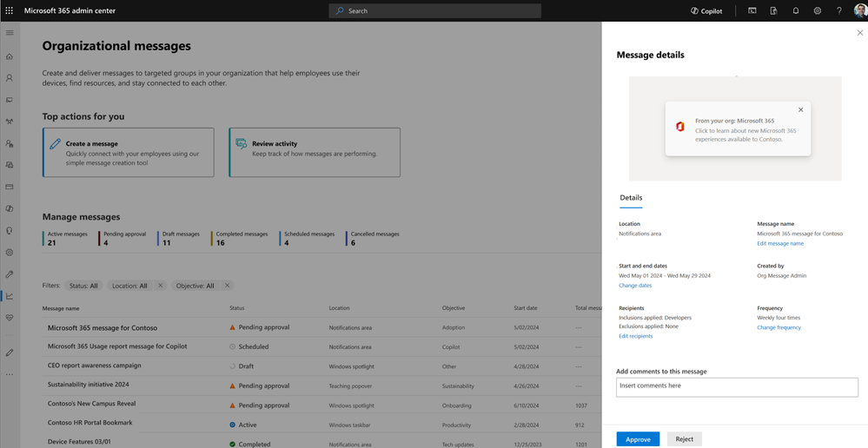
Task: Click the user profile avatar
Action: pos(859,10)
